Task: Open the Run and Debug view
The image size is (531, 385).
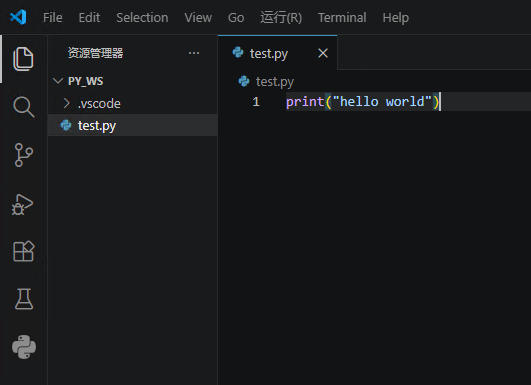Action: (x=22, y=204)
